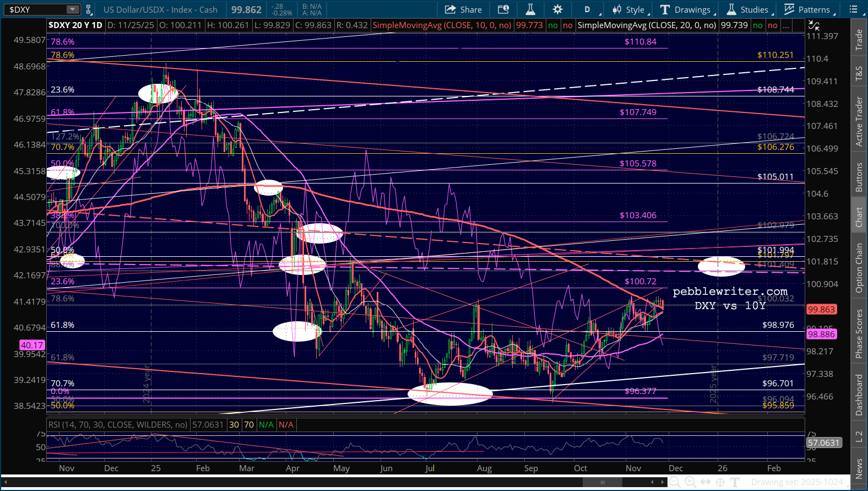Toggle the Chart sidebar panel
The image size is (868, 491).
[x=859, y=217]
